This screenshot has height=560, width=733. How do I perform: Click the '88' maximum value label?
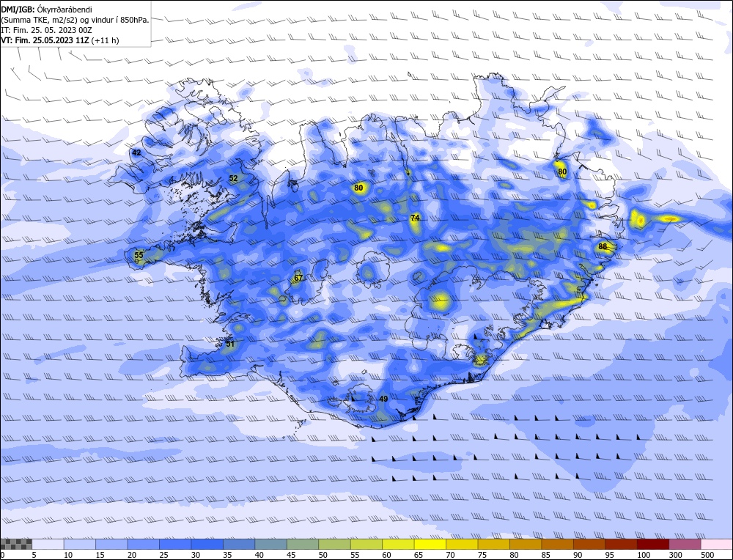point(603,246)
